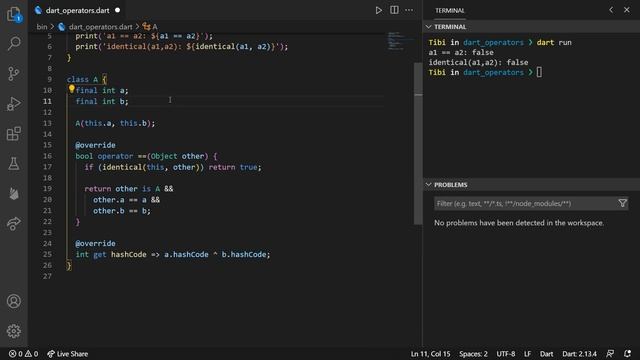
Task: Open the Live Share activity bar view
Action: [14, 223]
